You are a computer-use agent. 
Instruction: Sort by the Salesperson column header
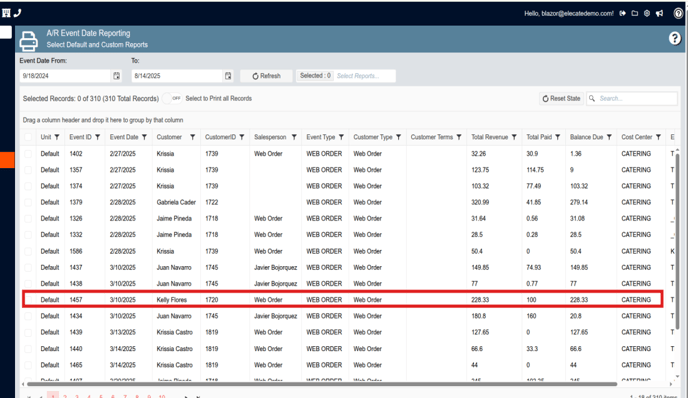(x=270, y=137)
